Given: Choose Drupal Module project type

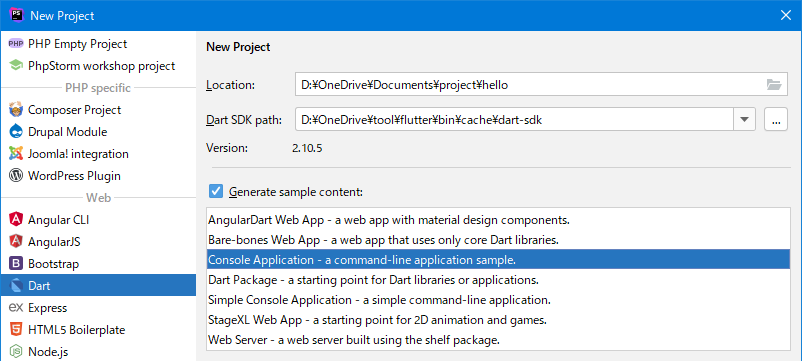Looking at the screenshot, I should point(98,132).
